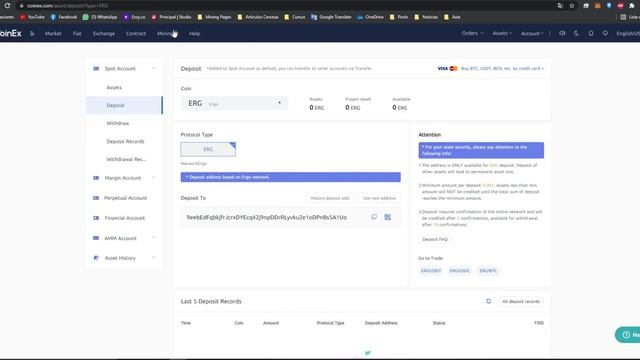Copy the ERG deposit address
Image resolution: width=640 pixels, height=360 pixels.
[374, 217]
